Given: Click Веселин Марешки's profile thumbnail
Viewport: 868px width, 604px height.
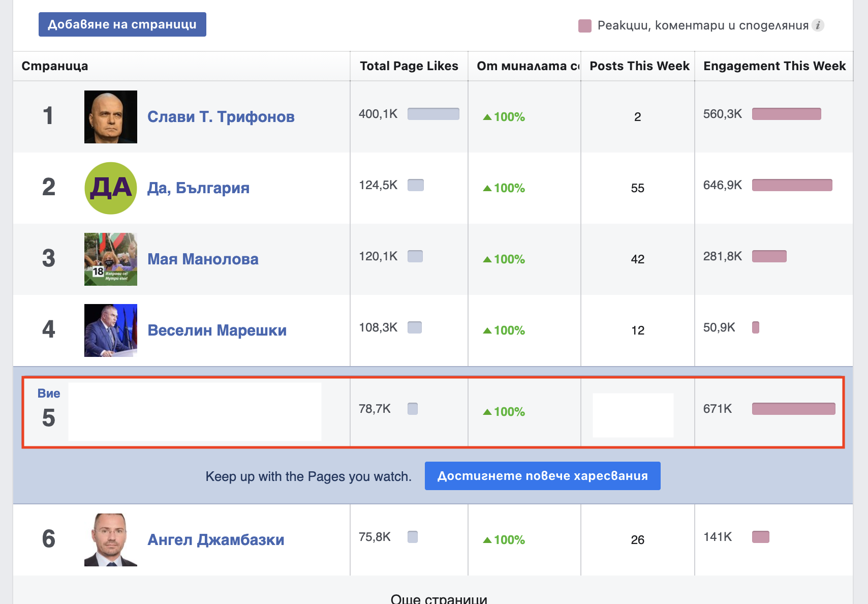Looking at the screenshot, I should [111, 330].
